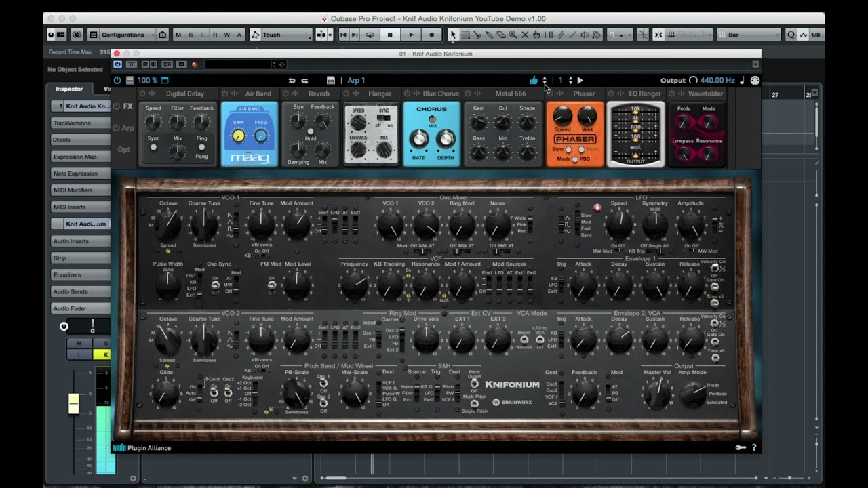Click the Master Vol knob

[x=656, y=392]
